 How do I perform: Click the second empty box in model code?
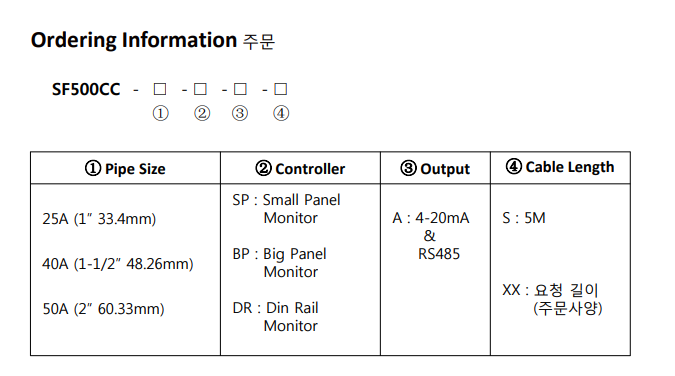click(x=200, y=89)
